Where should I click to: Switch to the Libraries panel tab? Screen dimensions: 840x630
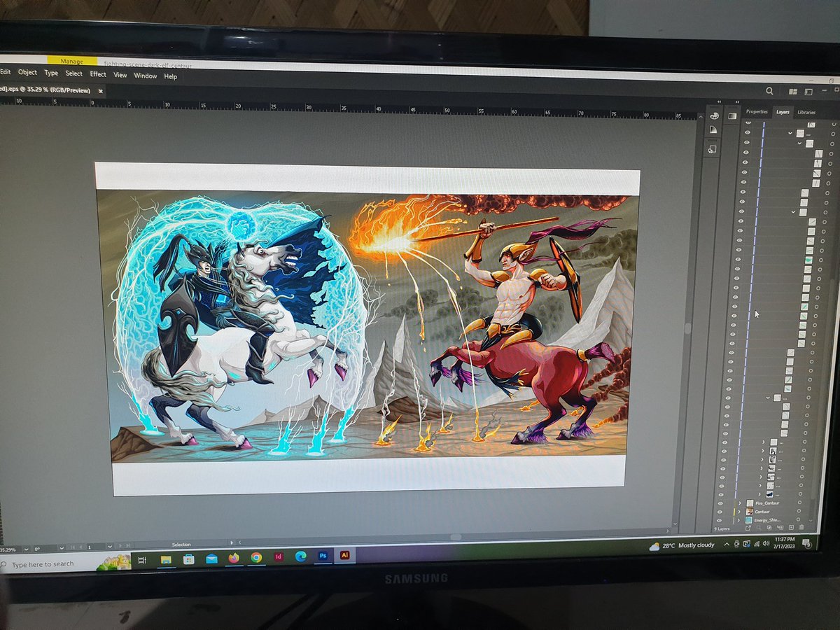(806, 112)
